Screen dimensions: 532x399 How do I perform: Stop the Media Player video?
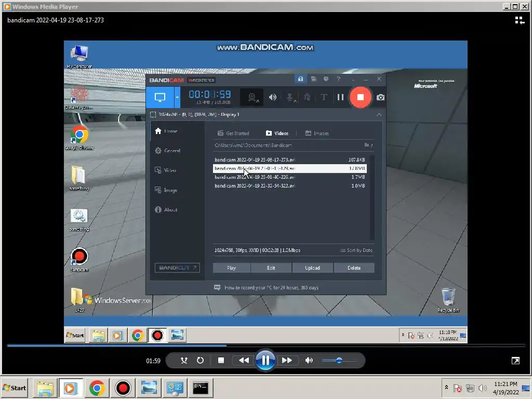221,361
